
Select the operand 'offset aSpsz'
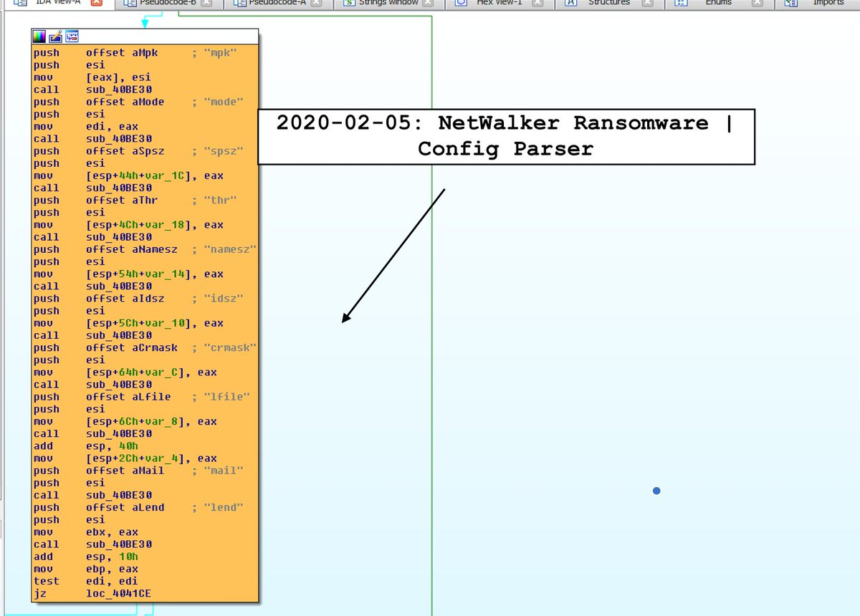125,151
